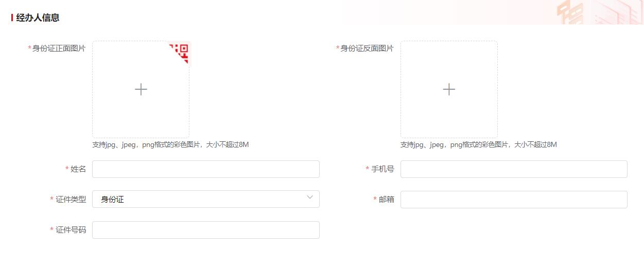Click the 证件号码 input box
644x263 pixels.
coord(205,230)
